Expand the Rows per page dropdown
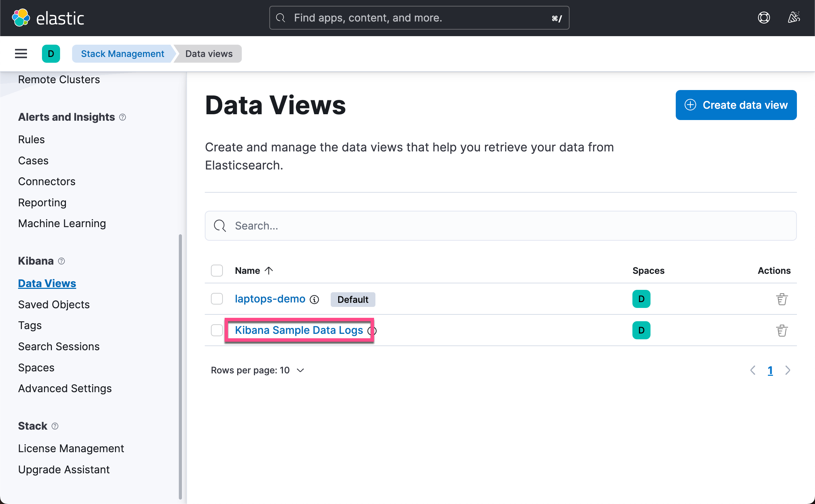The width and height of the screenshot is (815, 504). (x=257, y=370)
